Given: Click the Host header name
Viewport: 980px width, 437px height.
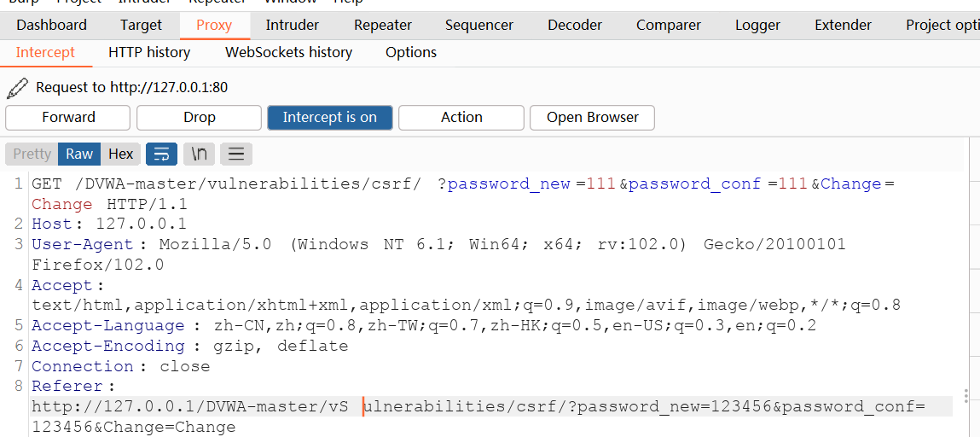Looking at the screenshot, I should (51, 224).
